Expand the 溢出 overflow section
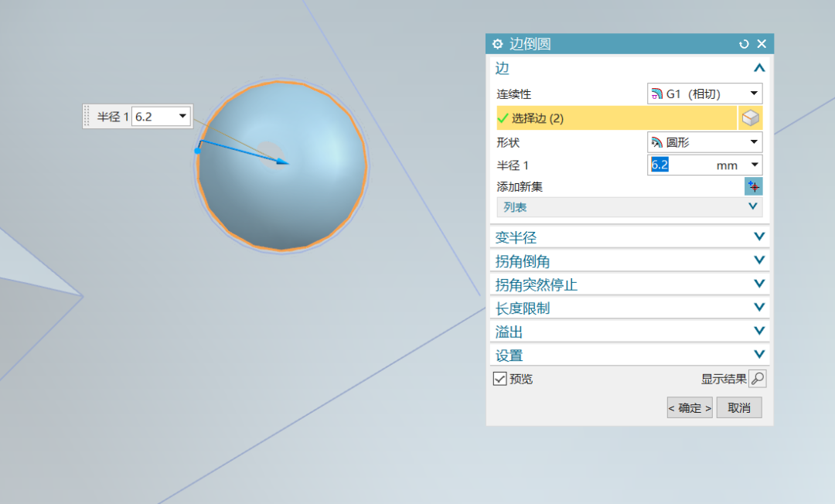The height and width of the screenshot is (504, 835). tap(758, 331)
